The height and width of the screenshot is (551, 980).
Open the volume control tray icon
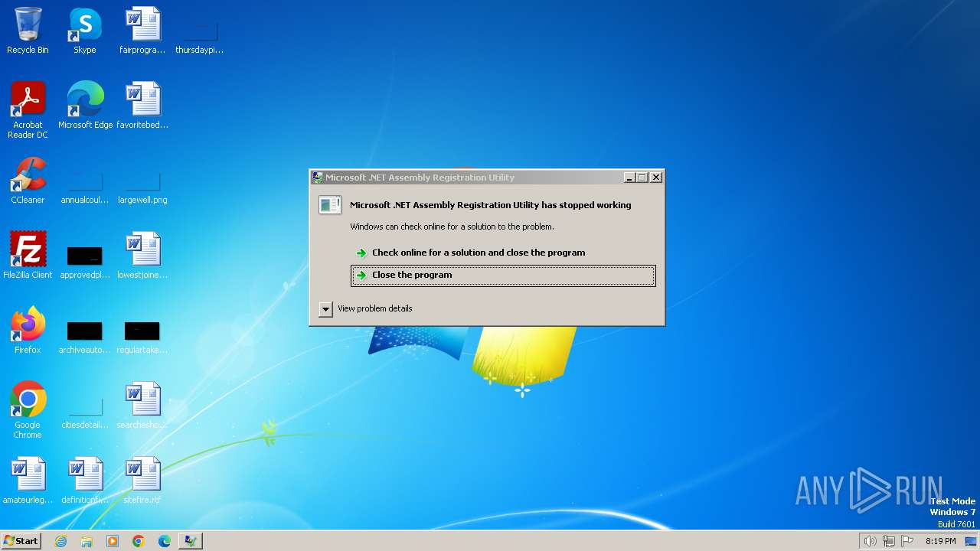[870, 541]
